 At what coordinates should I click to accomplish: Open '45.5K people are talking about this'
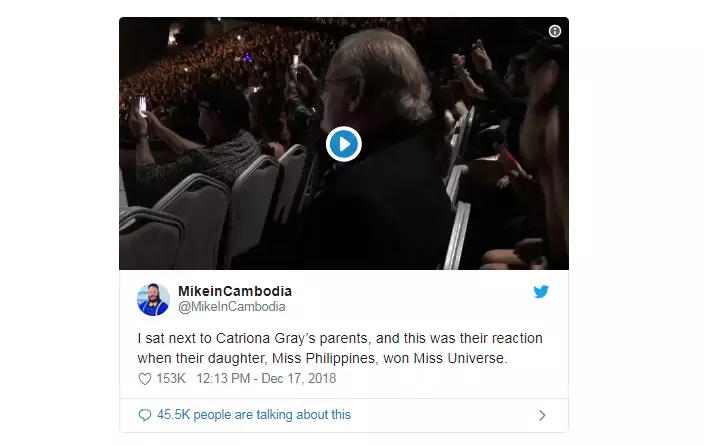click(254, 415)
